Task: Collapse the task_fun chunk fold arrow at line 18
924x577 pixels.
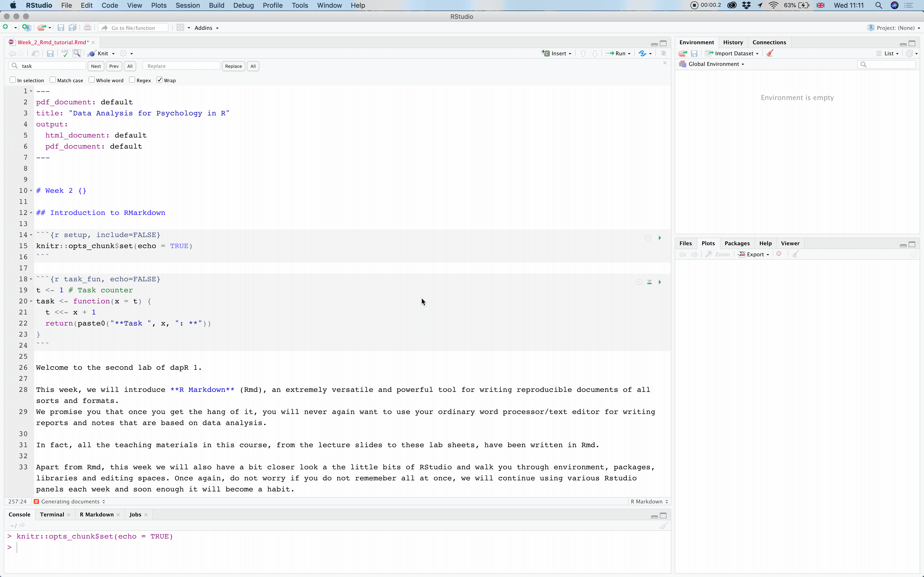Action: pos(31,279)
